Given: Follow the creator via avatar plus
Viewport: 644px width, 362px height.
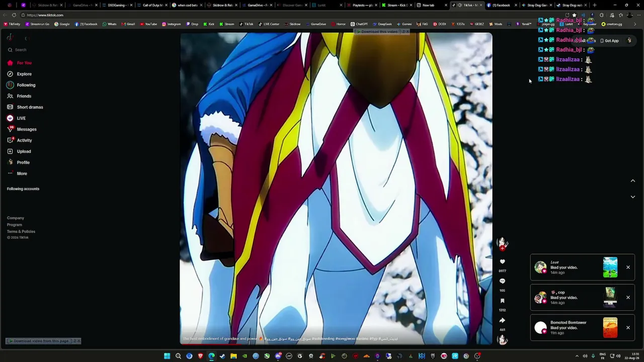Looking at the screenshot, I should tap(502, 248).
